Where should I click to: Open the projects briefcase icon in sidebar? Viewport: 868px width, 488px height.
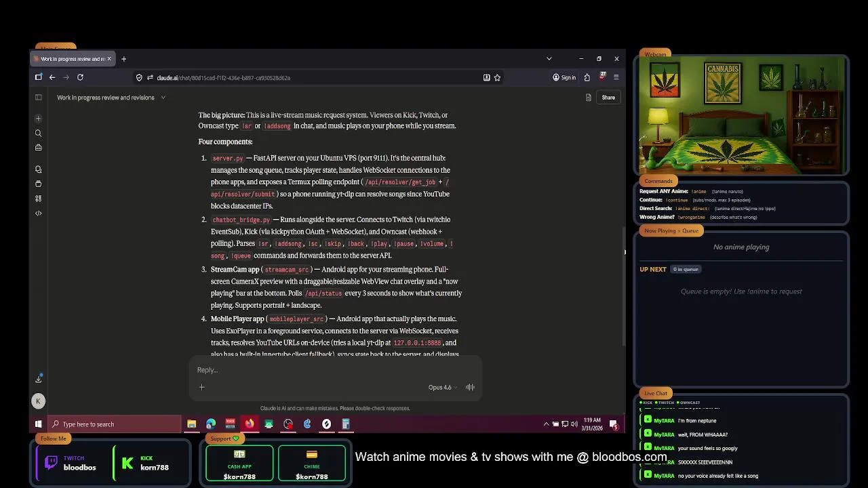tap(39, 148)
